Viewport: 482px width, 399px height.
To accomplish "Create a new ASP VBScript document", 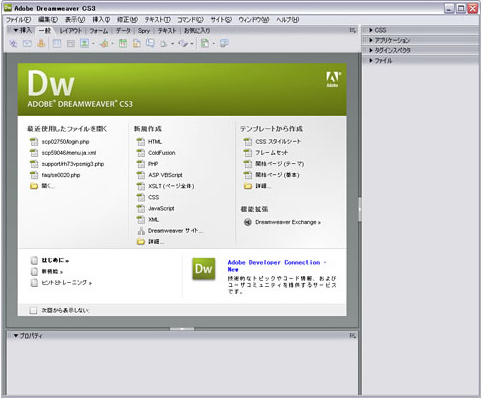I will coord(160,175).
